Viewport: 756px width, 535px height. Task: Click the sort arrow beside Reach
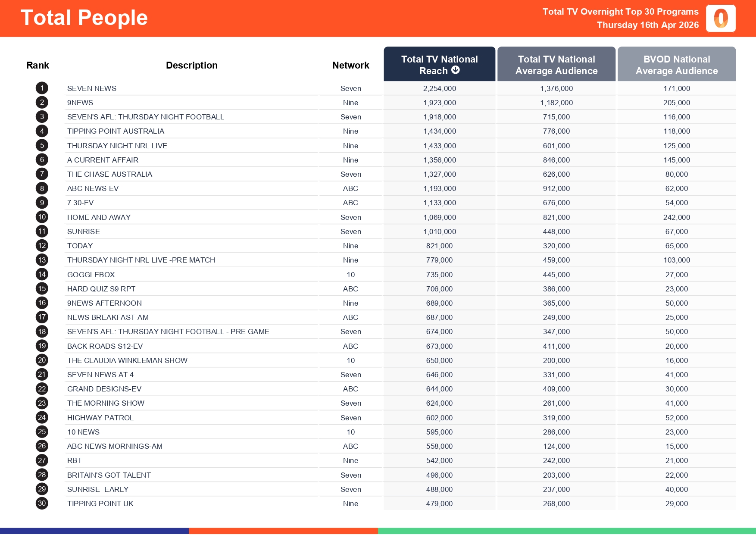click(455, 70)
